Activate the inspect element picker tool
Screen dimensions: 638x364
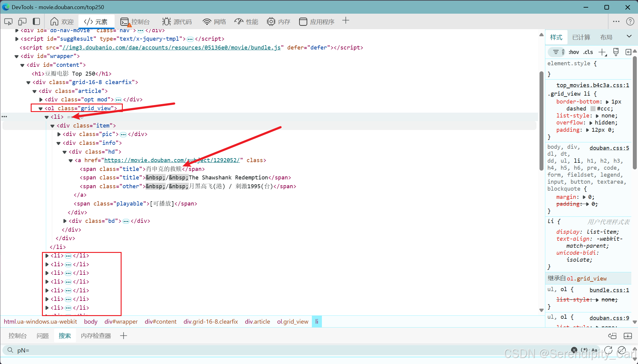pyautogui.click(x=8, y=22)
